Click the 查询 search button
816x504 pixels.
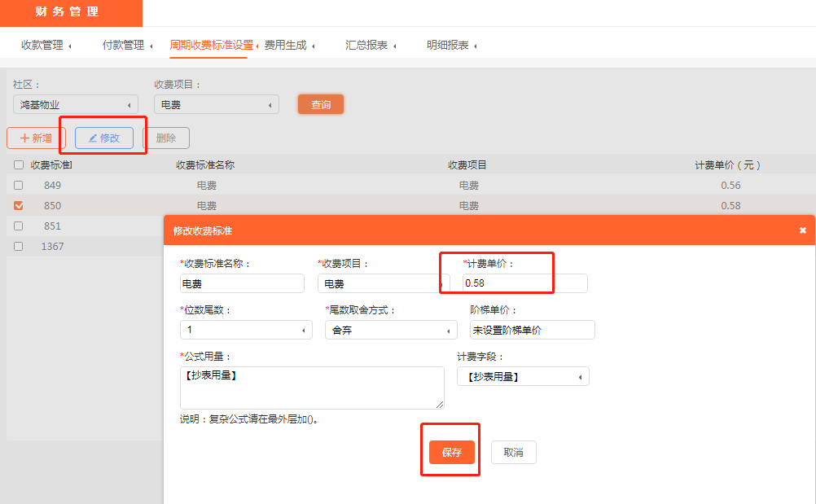[321, 104]
